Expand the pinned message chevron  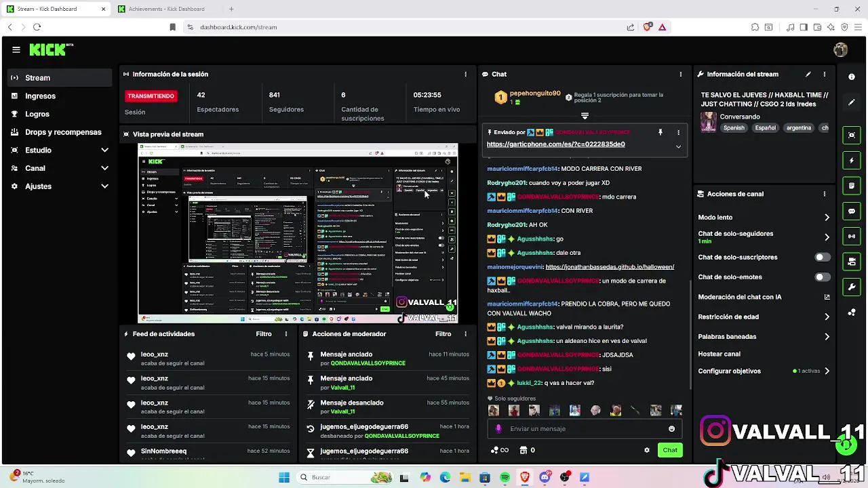[678, 146]
